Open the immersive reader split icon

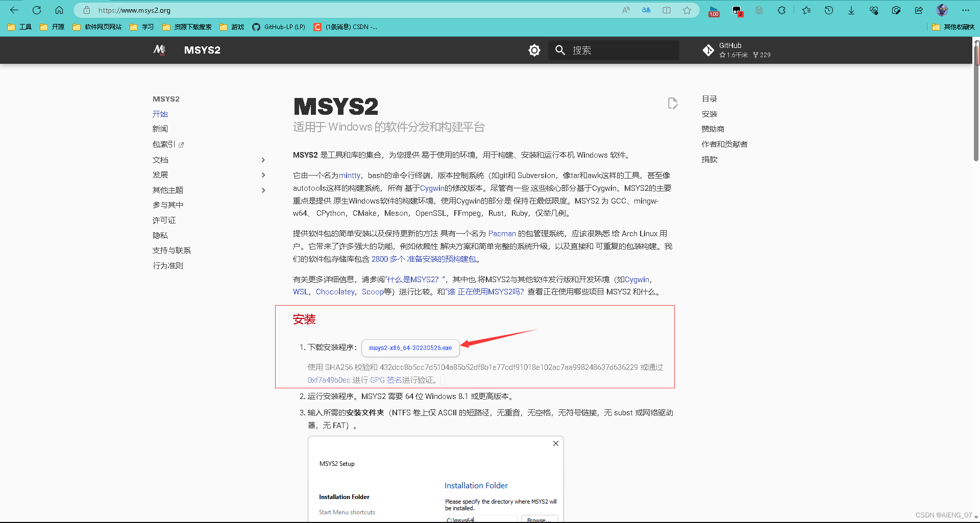[x=667, y=10]
